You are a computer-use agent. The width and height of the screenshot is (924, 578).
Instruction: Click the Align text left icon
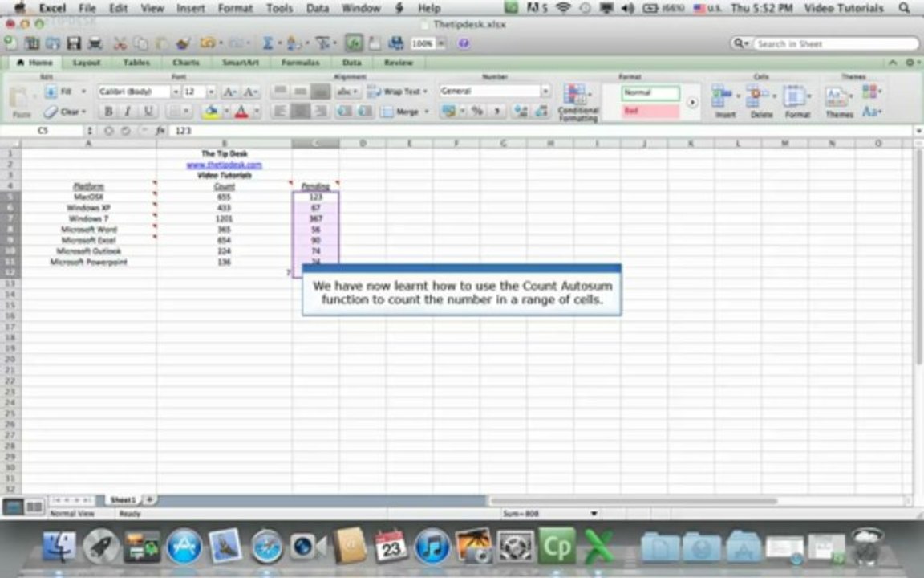(x=281, y=111)
